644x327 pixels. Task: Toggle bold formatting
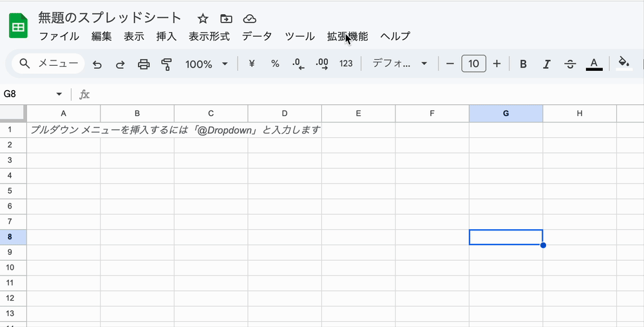coord(523,64)
